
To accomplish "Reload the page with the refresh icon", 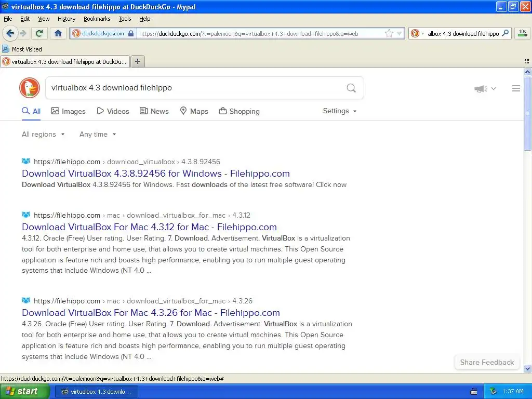I will tap(39, 33).
